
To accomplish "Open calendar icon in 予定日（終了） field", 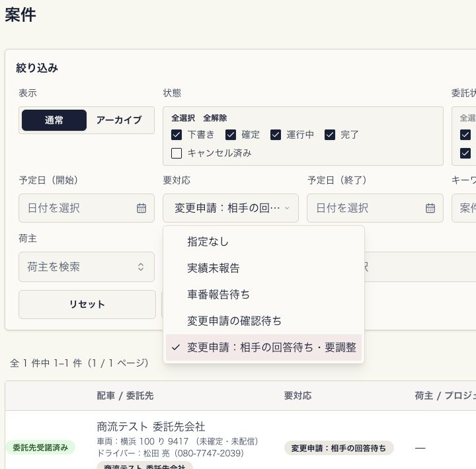I will click(430, 208).
